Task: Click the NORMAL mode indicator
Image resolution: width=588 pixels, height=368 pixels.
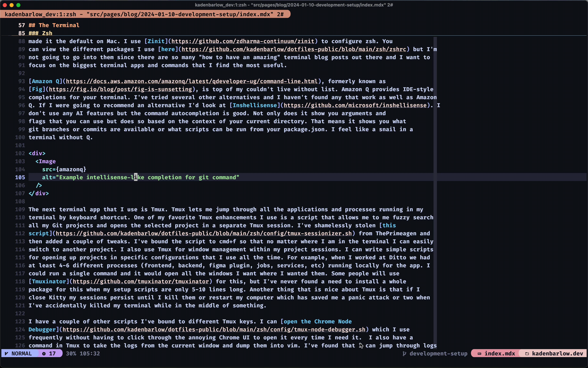Action: (21, 353)
